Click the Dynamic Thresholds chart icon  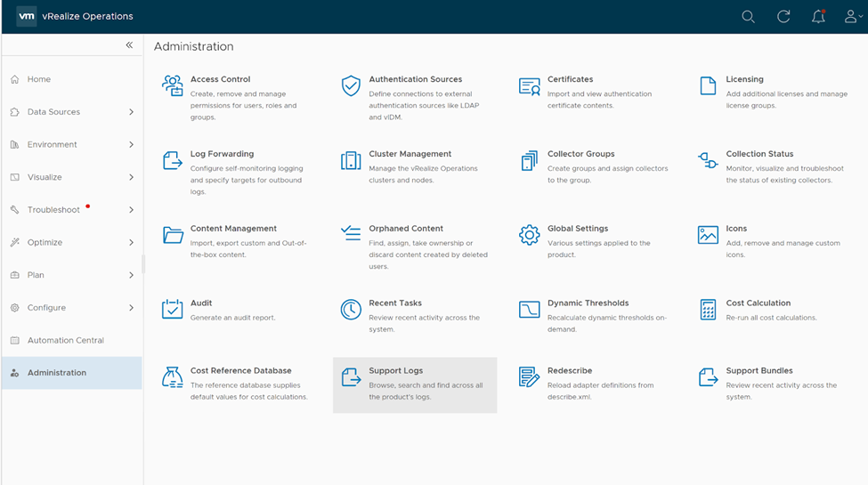[529, 310]
